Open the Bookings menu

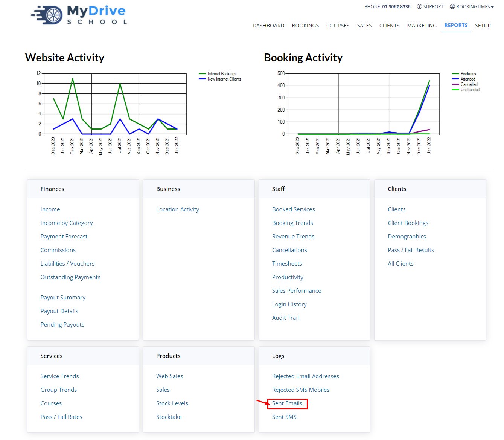[305, 26]
